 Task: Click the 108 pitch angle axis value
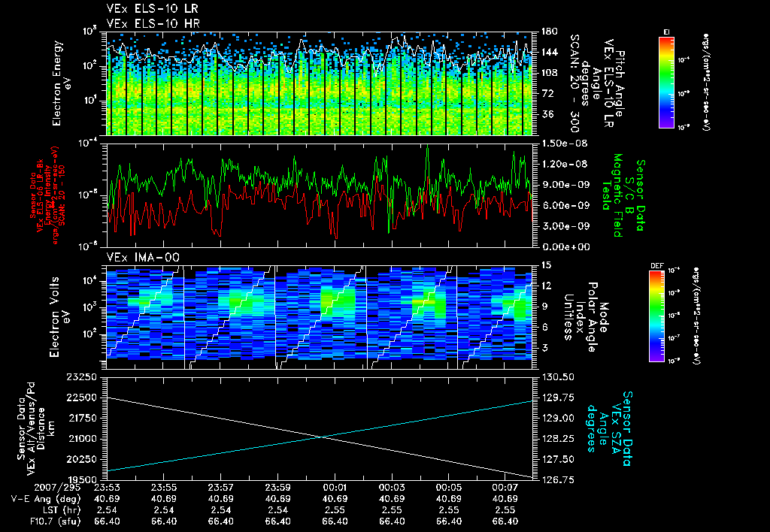pos(549,73)
